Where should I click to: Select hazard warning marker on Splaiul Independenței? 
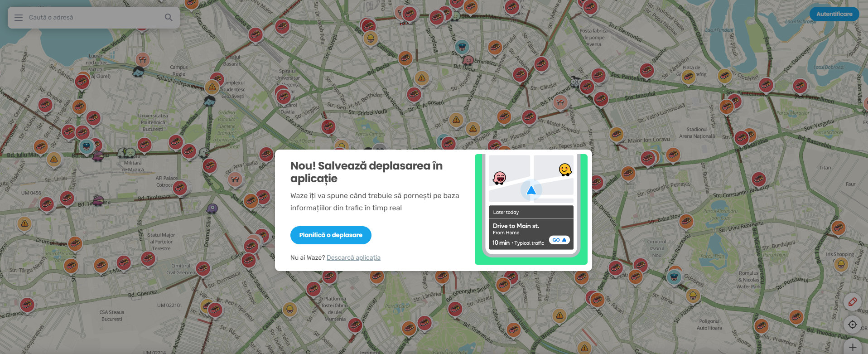click(x=212, y=87)
